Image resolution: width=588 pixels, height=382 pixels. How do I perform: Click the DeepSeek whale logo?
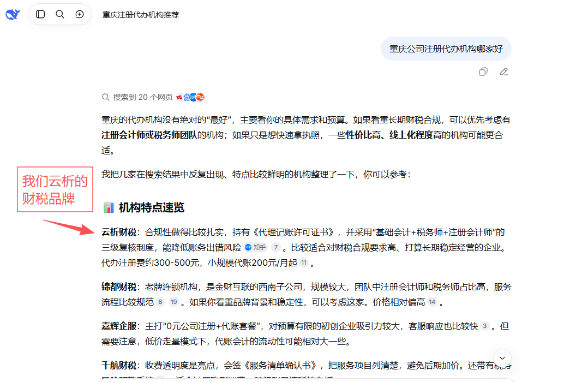point(13,14)
